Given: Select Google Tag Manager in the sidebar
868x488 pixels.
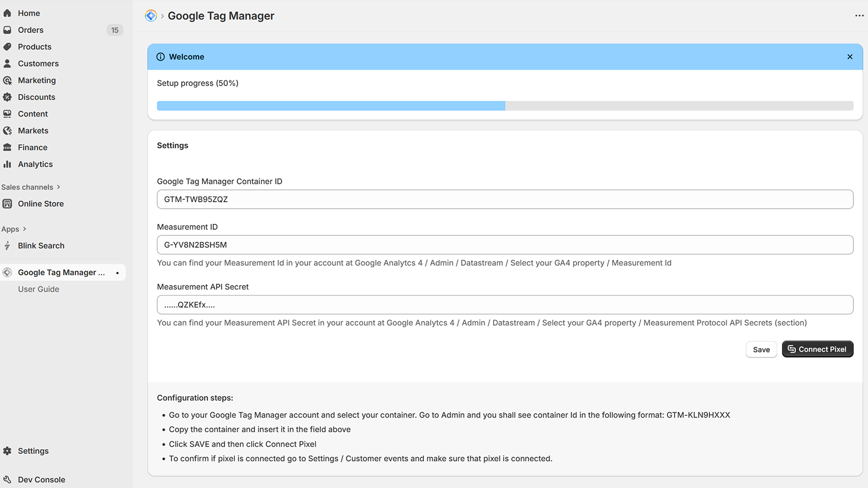Looking at the screenshot, I should (61, 272).
